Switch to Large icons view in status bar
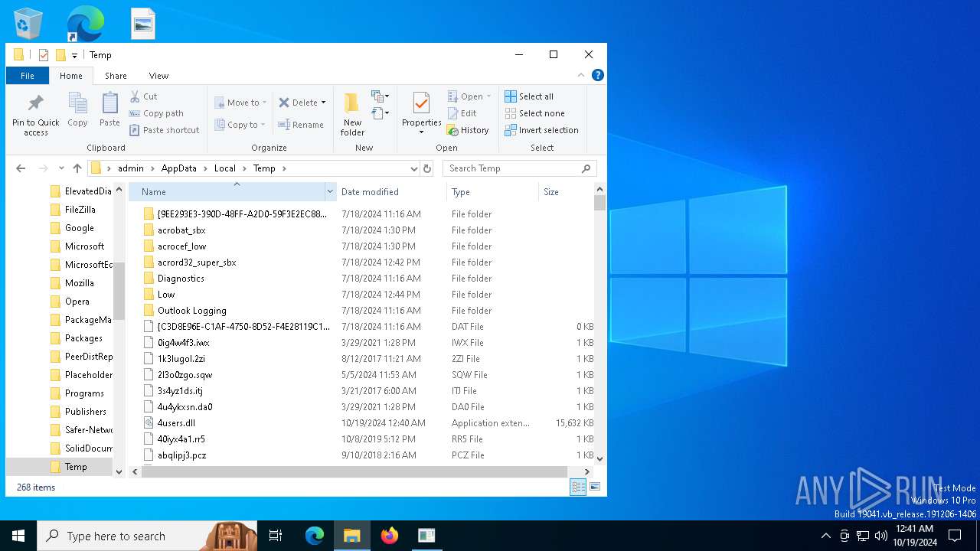 click(x=594, y=487)
